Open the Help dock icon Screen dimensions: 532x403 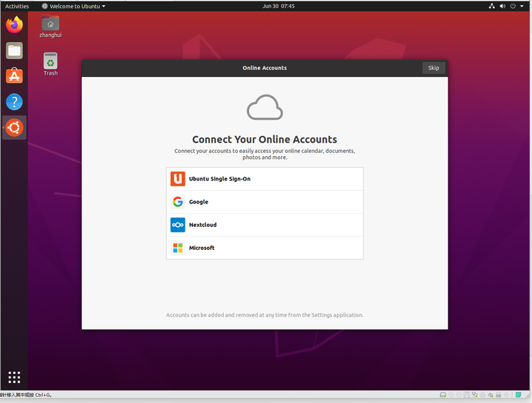click(x=14, y=102)
